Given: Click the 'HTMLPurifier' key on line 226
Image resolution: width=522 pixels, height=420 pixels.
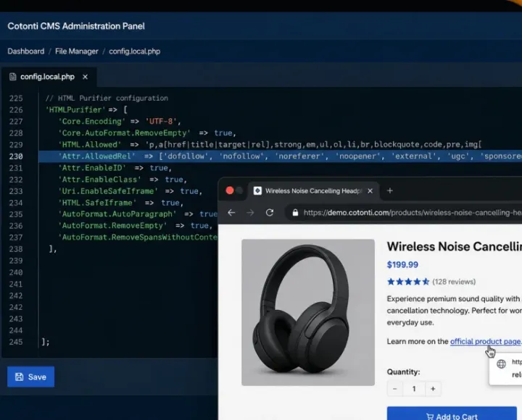Looking at the screenshot, I should point(75,110).
